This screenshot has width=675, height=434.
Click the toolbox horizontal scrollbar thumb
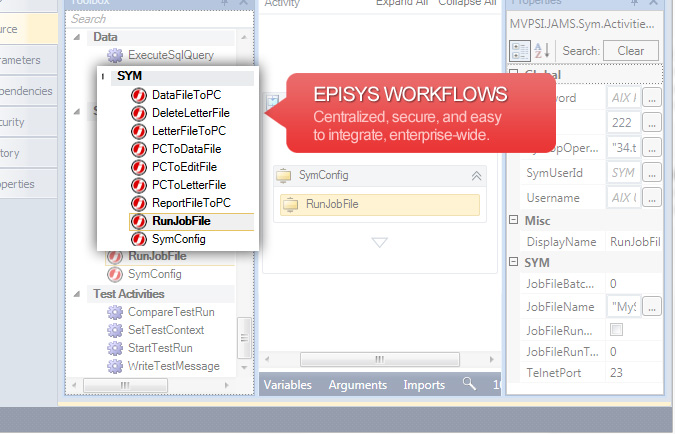125,385
